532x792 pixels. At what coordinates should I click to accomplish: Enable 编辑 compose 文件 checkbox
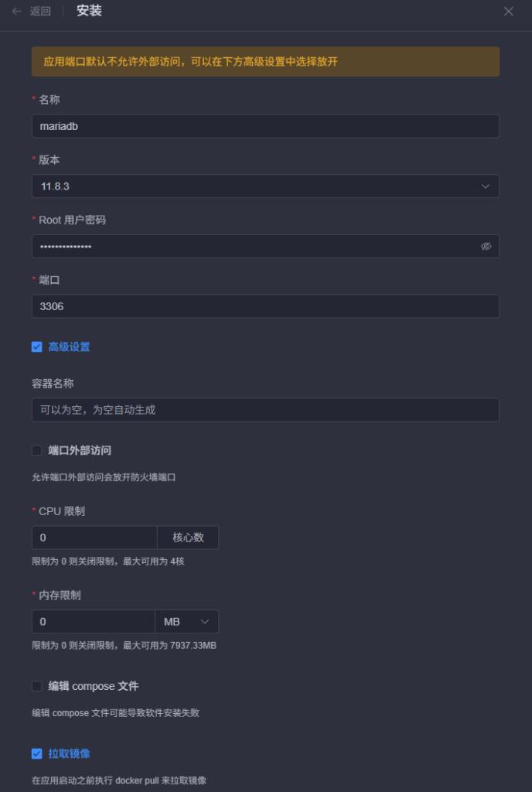point(36,686)
